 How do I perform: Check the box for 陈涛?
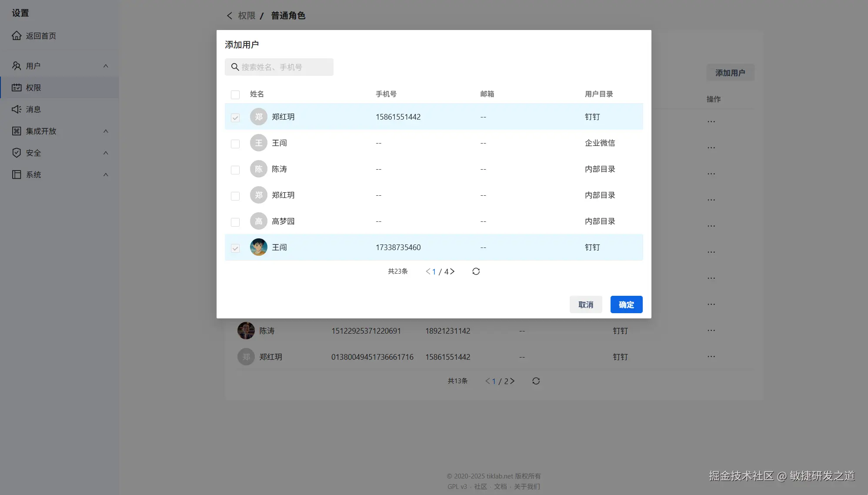pyautogui.click(x=235, y=170)
